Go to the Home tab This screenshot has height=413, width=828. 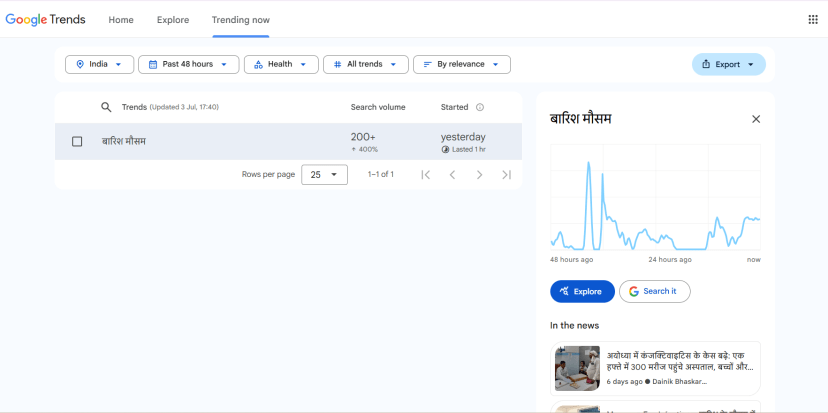(121, 20)
